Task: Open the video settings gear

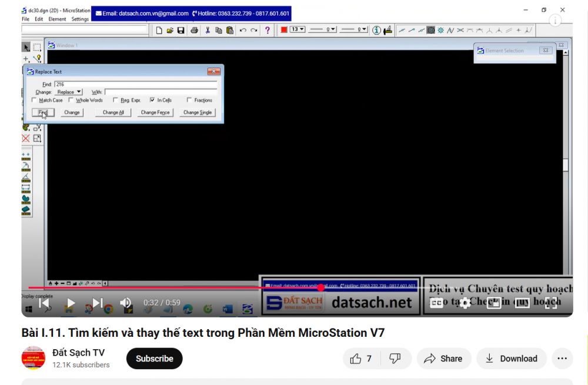Action: pyautogui.click(x=465, y=303)
